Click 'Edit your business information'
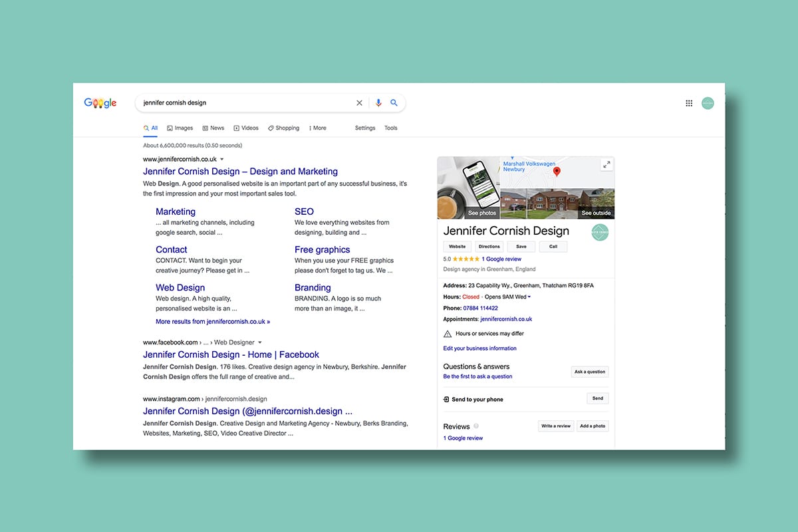 479,348
